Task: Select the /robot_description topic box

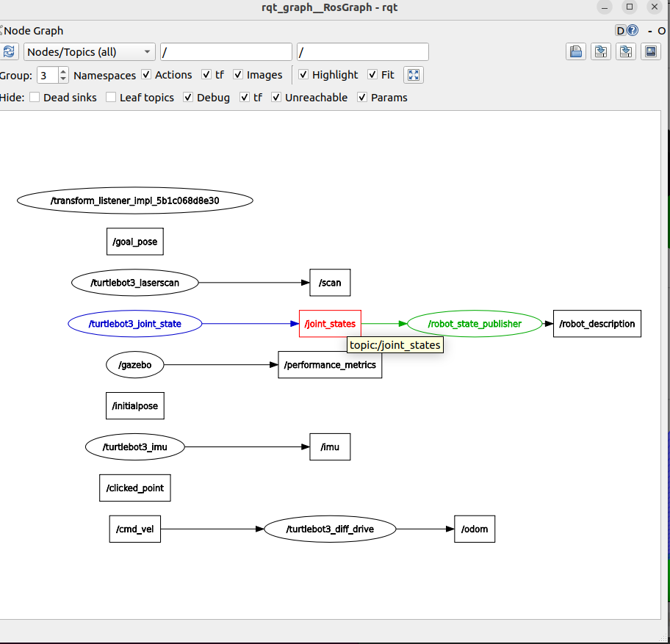Action: [597, 324]
